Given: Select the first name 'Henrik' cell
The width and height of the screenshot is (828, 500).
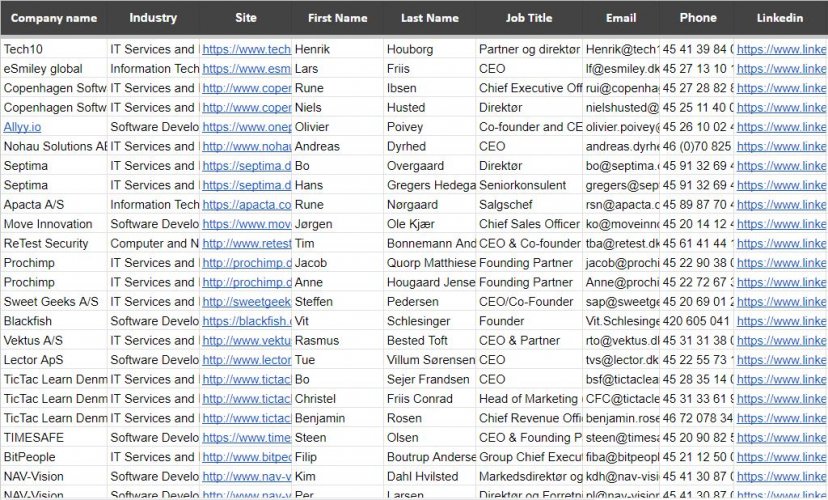Looking at the screenshot, I should [x=337, y=50].
